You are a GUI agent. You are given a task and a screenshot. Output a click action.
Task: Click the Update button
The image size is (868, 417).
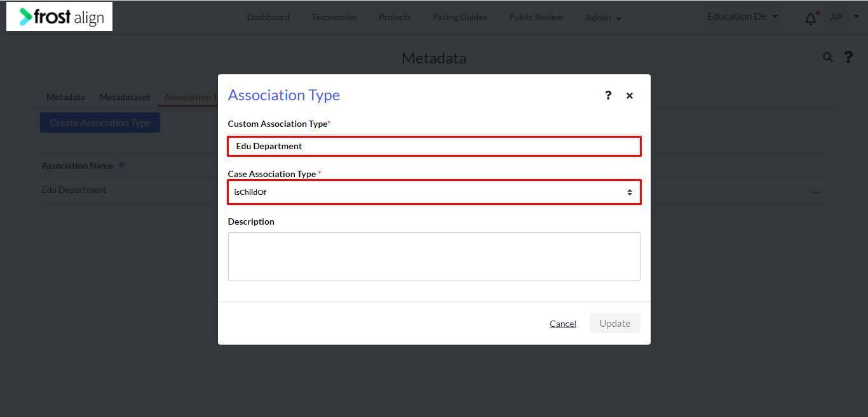[x=614, y=323]
